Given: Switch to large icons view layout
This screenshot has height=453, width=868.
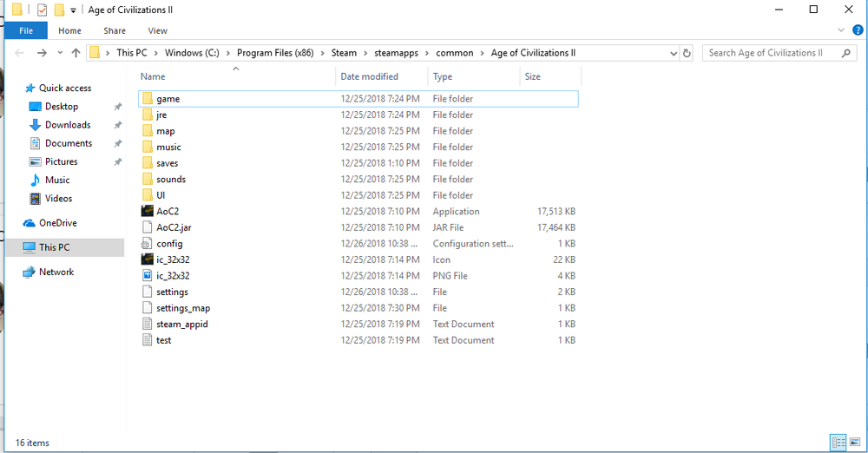Looking at the screenshot, I should [855, 442].
